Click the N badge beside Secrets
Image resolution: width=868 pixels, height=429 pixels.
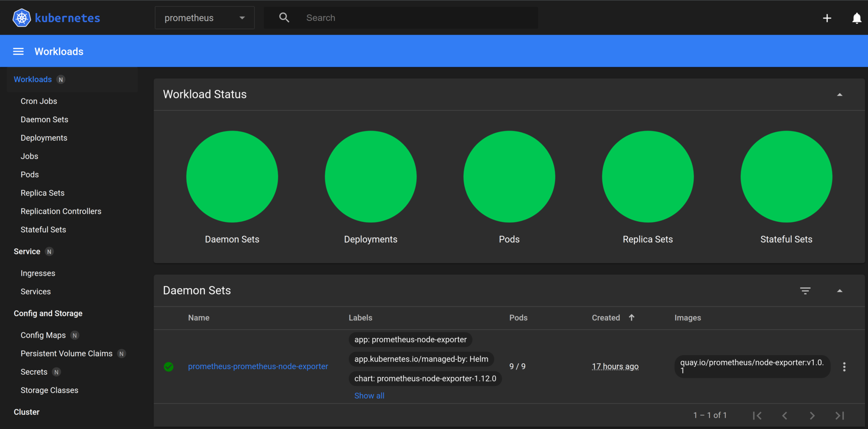coord(56,372)
